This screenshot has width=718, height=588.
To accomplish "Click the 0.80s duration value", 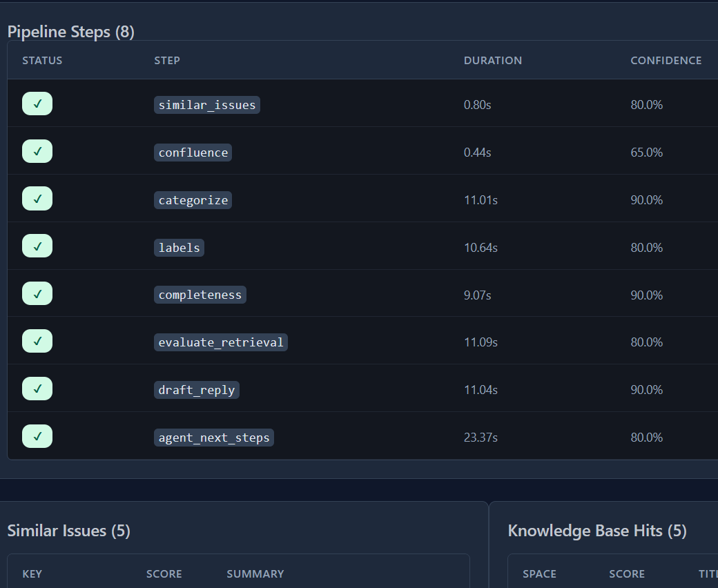I will pos(477,105).
